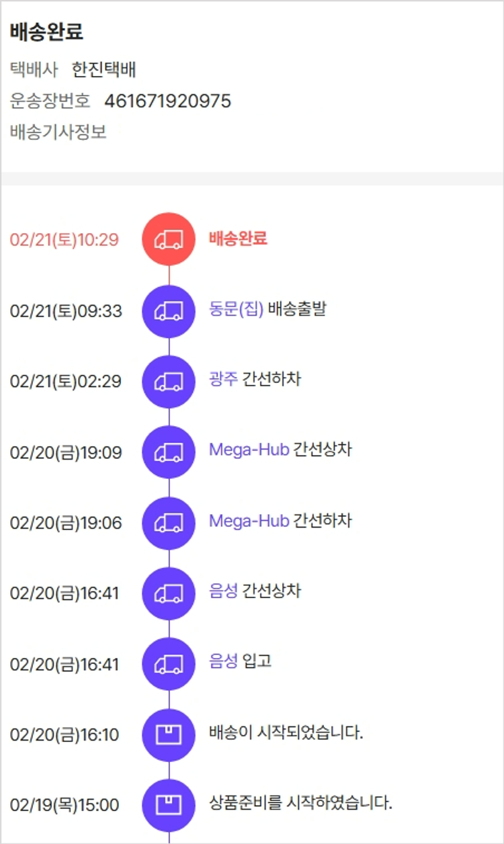
Task: Click the courier name 한진택배
Action: click(x=104, y=70)
